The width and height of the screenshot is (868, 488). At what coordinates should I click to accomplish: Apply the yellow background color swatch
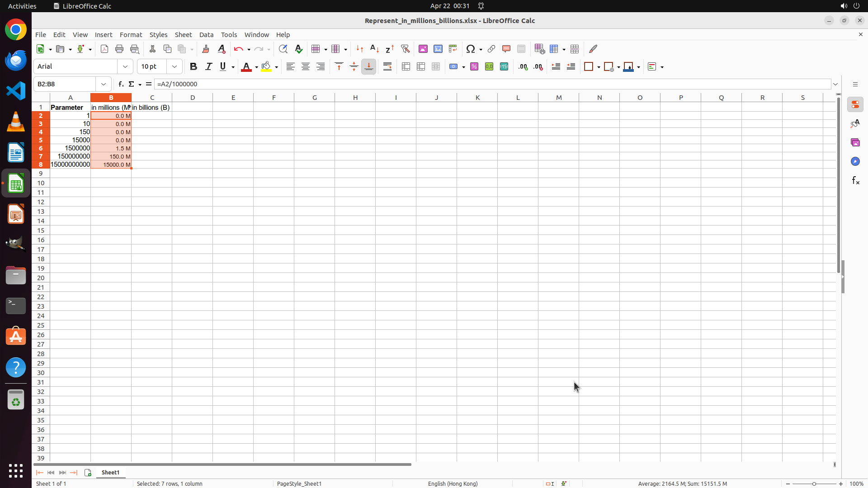click(x=266, y=67)
